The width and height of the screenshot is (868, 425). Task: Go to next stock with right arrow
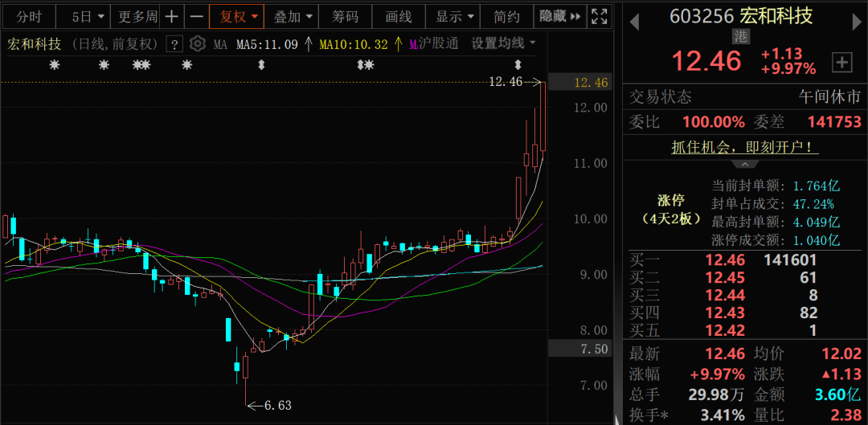pyautogui.click(x=855, y=22)
